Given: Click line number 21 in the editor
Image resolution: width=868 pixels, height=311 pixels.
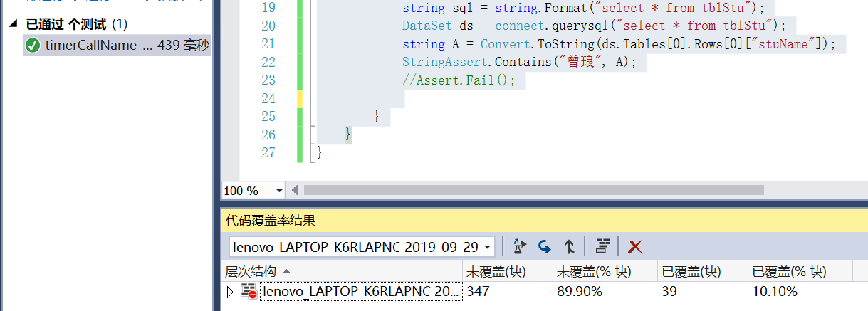Looking at the screenshot, I should pyautogui.click(x=268, y=44).
